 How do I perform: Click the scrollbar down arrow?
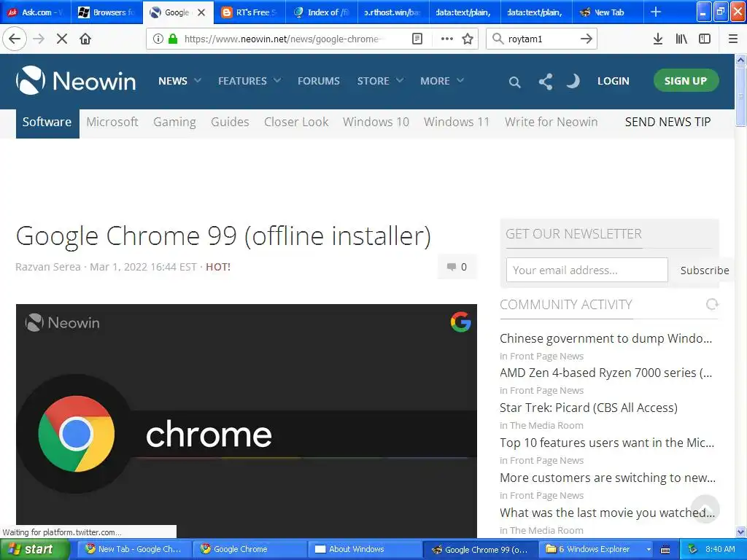(740, 532)
